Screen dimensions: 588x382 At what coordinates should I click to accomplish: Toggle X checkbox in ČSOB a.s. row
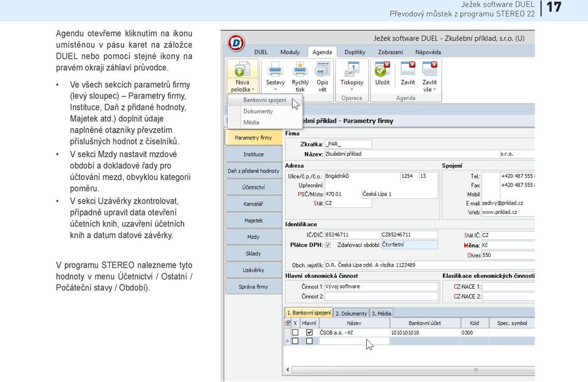click(x=295, y=332)
